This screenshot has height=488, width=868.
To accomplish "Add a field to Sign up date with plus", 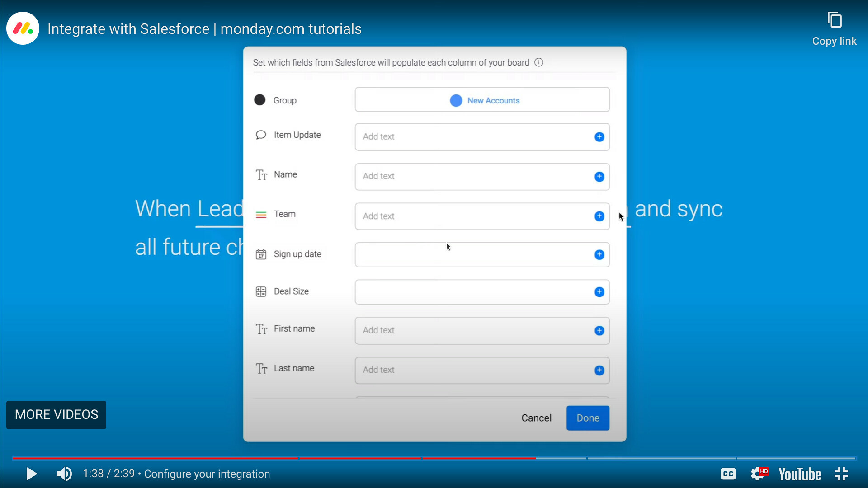I will [599, 255].
